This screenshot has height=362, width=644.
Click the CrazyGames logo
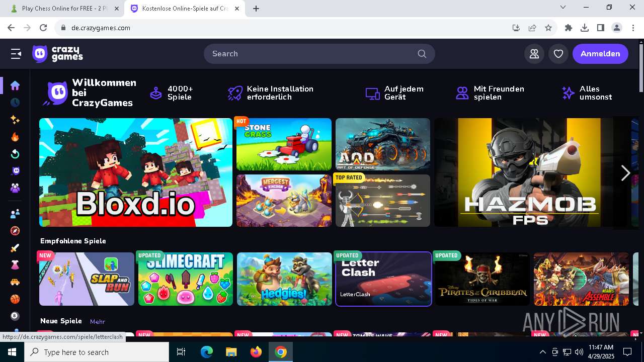pos(57,53)
